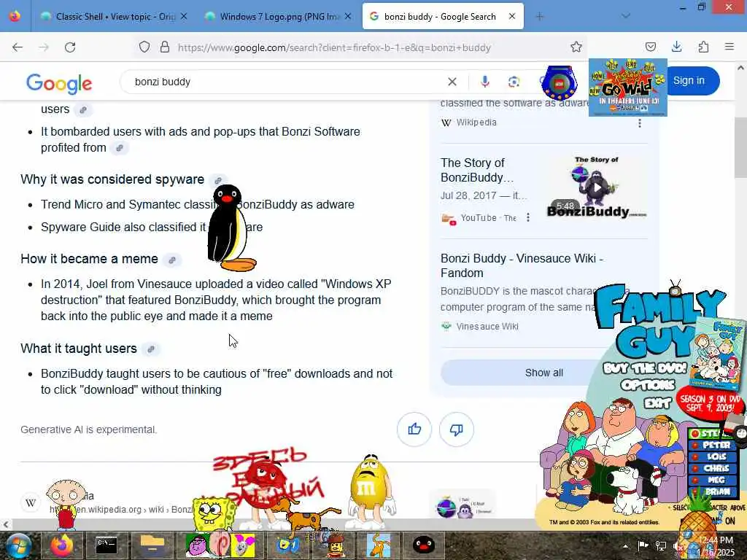Image resolution: width=747 pixels, height=560 pixels.
Task: Go to Google homepage via logo
Action: pos(59,83)
